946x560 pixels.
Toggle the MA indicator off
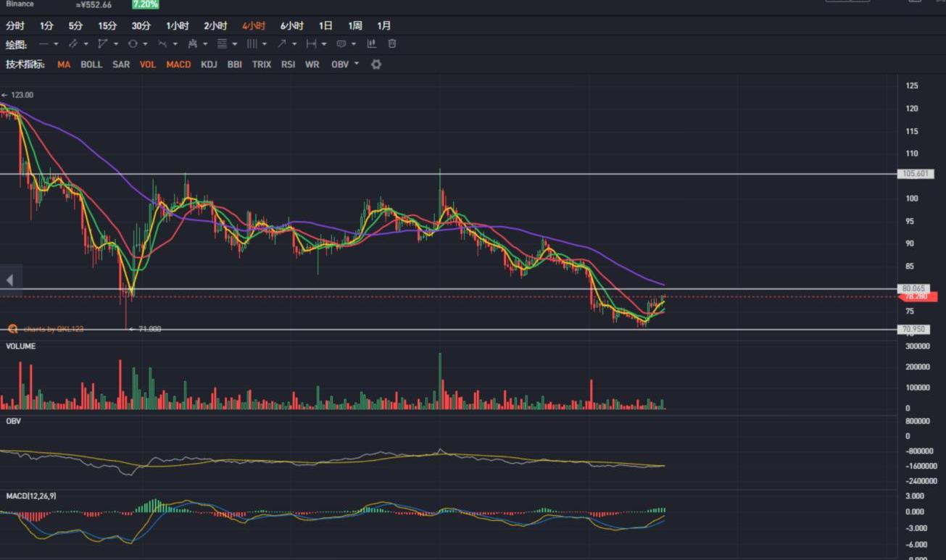(64, 64)
